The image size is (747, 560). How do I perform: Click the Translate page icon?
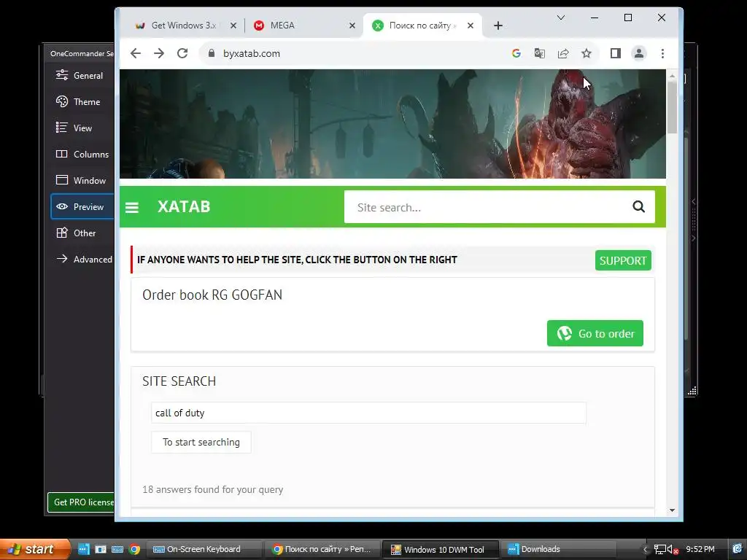point(540,53)
